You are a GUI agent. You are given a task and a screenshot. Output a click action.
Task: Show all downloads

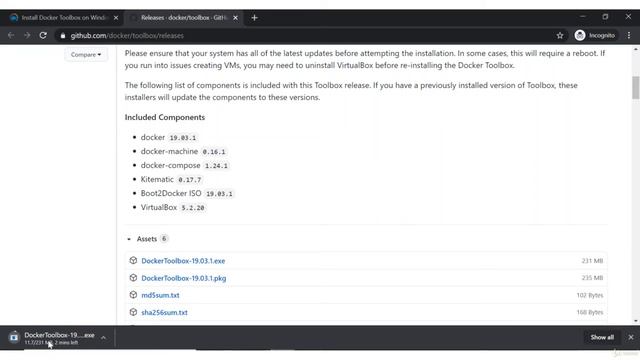602,337
